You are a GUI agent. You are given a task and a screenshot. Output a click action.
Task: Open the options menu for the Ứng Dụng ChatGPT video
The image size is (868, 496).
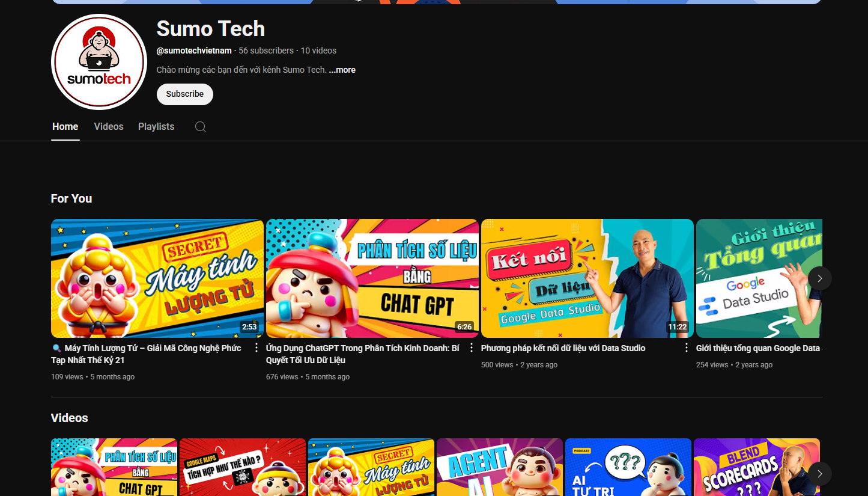pyautogui.click(x=472, y=348)
